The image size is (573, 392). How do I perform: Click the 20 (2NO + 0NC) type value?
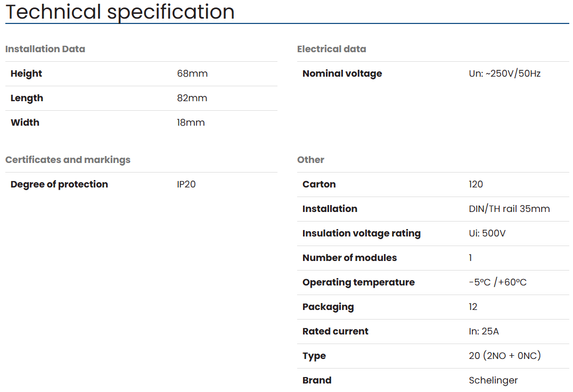coord(504,356)
